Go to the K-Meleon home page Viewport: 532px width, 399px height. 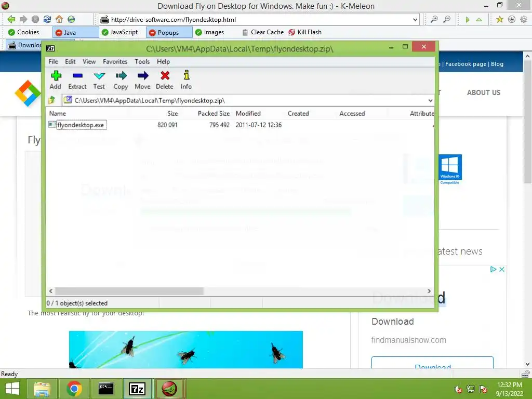(59, 19)
